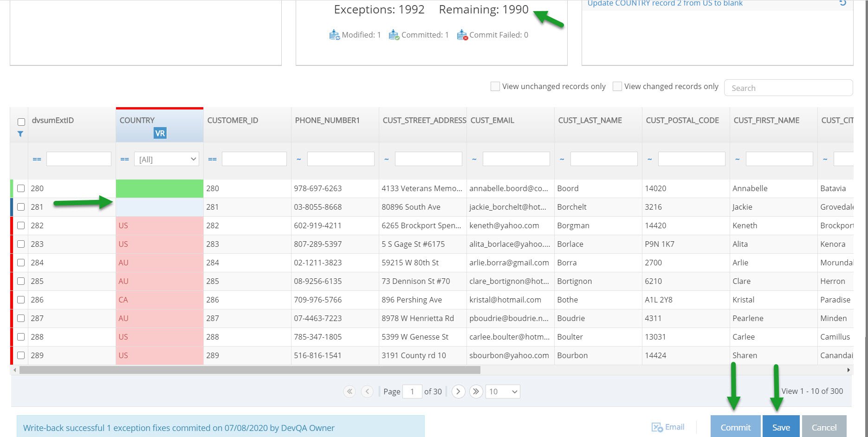Click the filter funnel icon under header checkbox
868x437 pixels.
click(20, 134)
